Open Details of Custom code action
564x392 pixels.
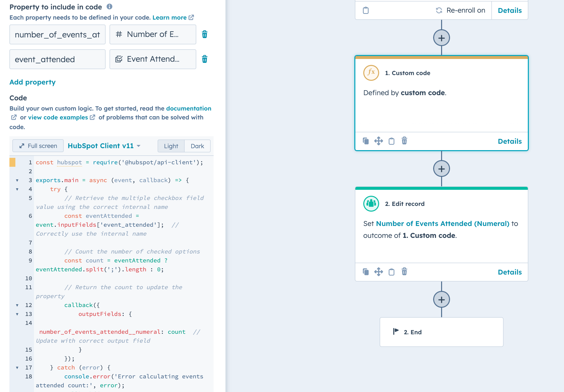pos(510,141)
